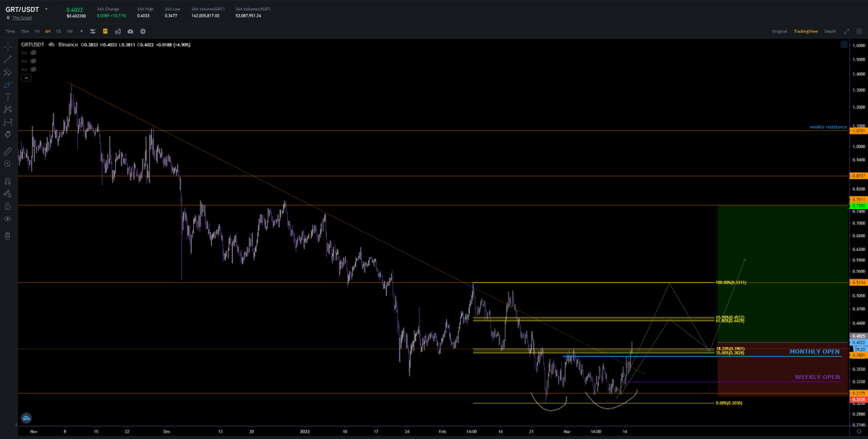Open candlestick chart style icon

point(117,31)
